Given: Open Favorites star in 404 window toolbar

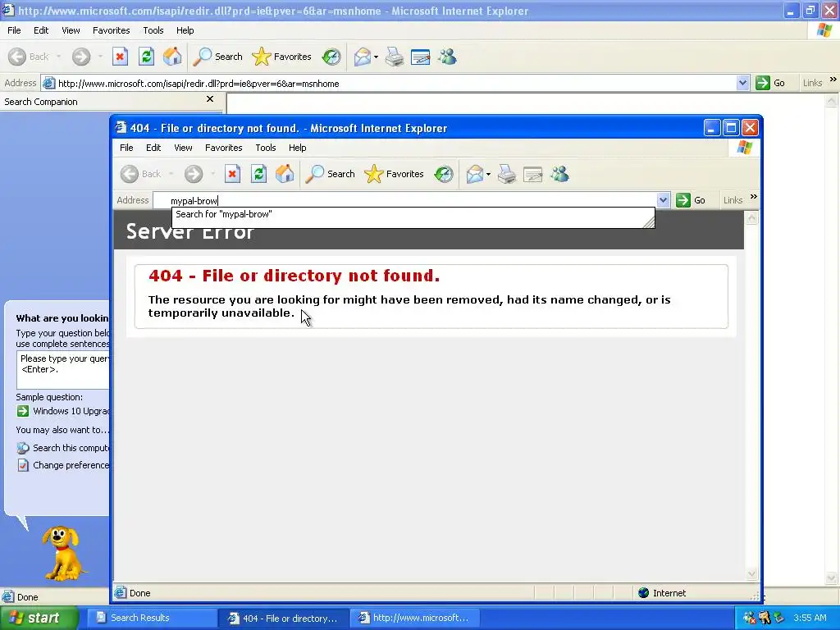Looking at the screenshot, I should [394, 174].
